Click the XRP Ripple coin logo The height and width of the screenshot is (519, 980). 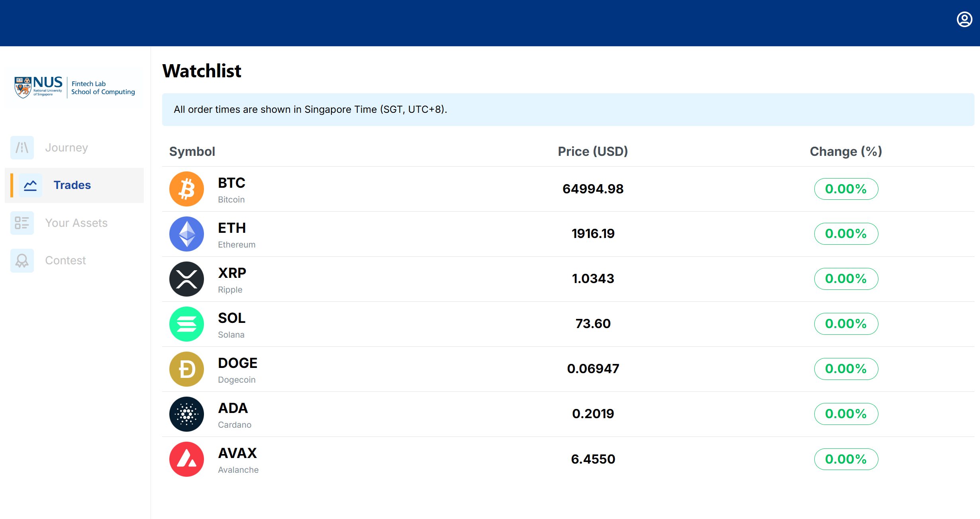186,279
